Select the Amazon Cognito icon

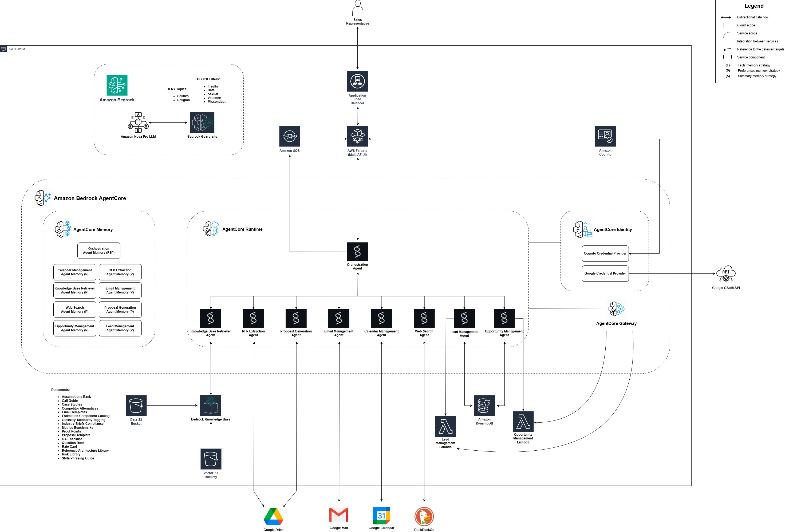(x=605, y=136)
